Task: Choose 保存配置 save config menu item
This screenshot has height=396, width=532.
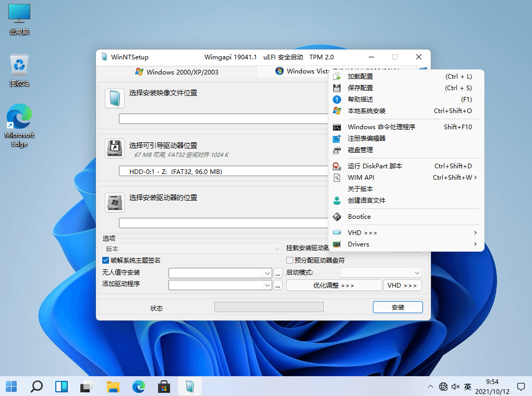Action: coord(406,88)
